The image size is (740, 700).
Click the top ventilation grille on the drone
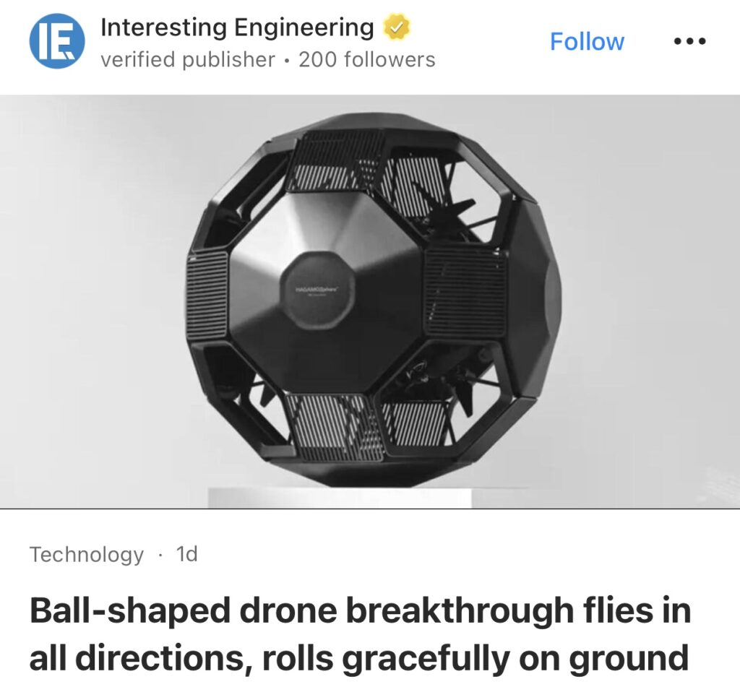[x=337, y=162]
